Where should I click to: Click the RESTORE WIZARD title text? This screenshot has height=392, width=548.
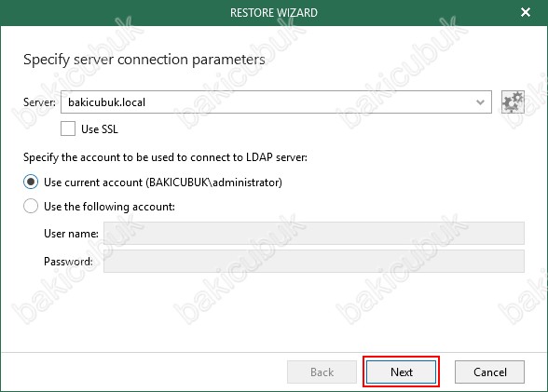click(274, 13)
